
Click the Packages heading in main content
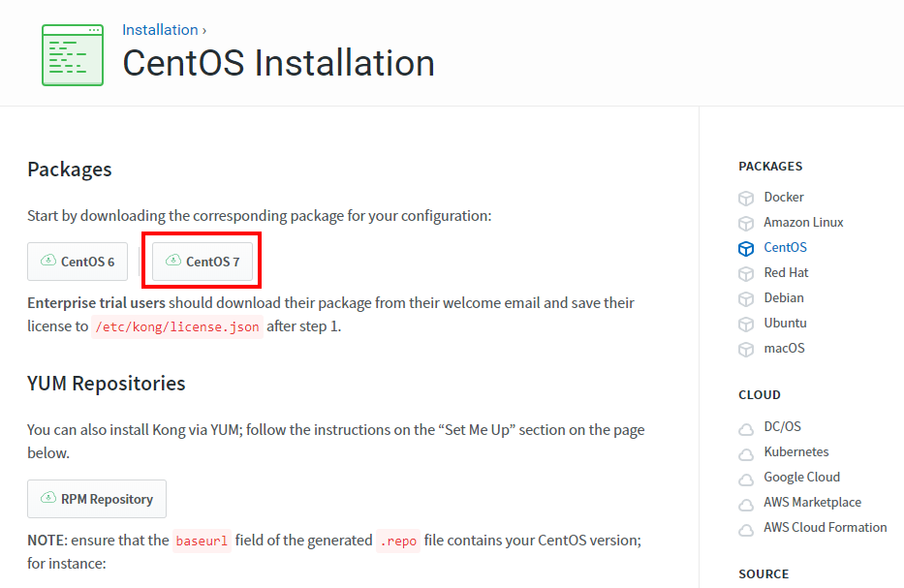click(x=69, y=170)
